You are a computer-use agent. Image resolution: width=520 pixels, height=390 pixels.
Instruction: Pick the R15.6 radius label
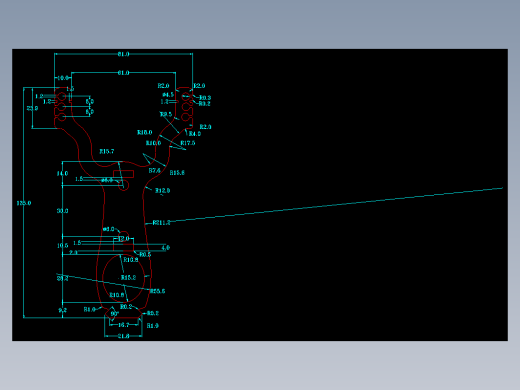[177, 172]
